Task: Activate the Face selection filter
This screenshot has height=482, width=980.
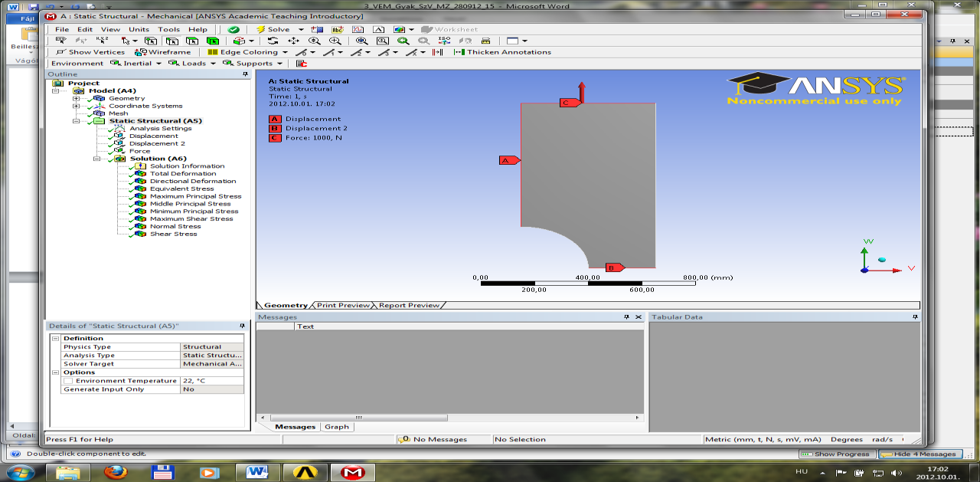Action: (192, 41)
